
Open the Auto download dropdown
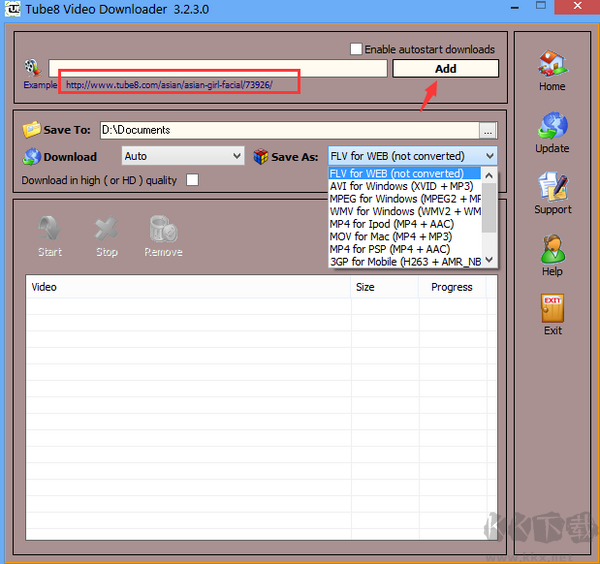pos(183,156)
